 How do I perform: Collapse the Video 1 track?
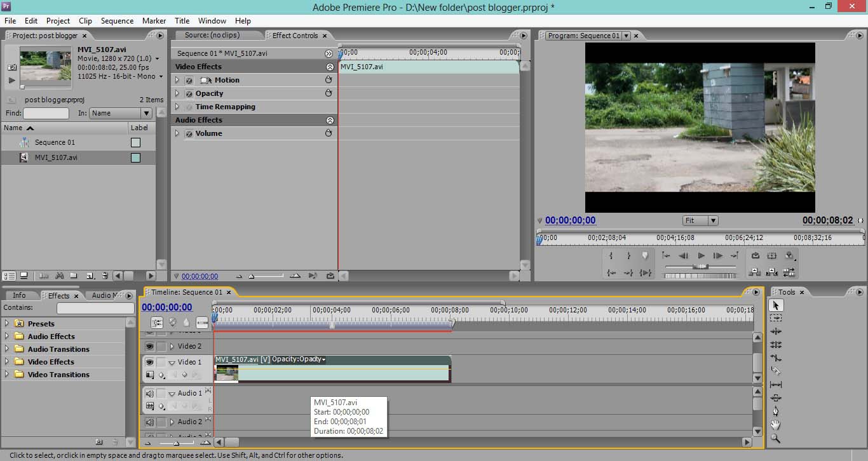(172, 363)
